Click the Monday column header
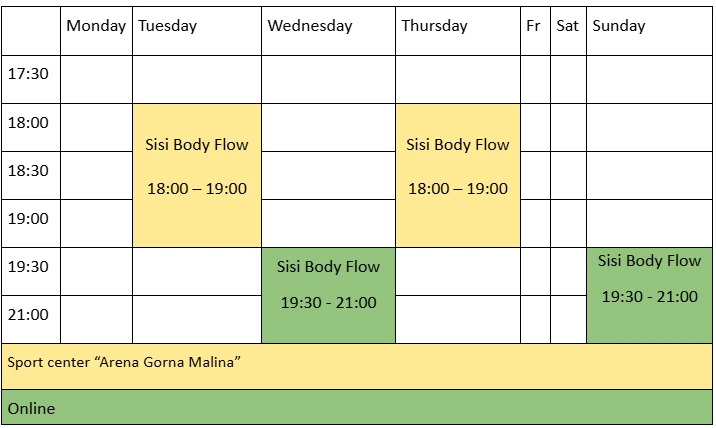The width and height of the screenshot is (716, 428). 96,27
